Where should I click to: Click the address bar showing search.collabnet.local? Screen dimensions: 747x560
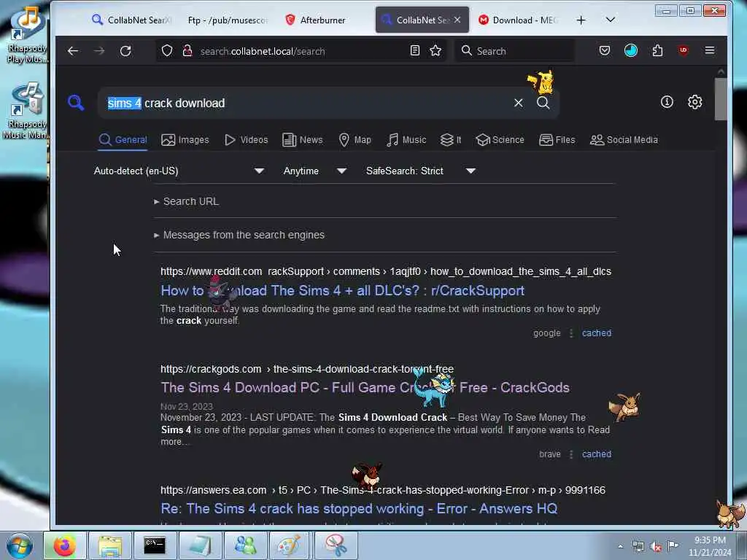click(x=303, y=51)
